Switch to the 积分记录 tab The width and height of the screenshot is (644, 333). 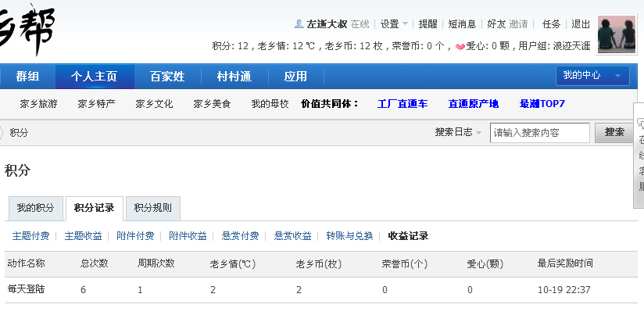[95, 208]
